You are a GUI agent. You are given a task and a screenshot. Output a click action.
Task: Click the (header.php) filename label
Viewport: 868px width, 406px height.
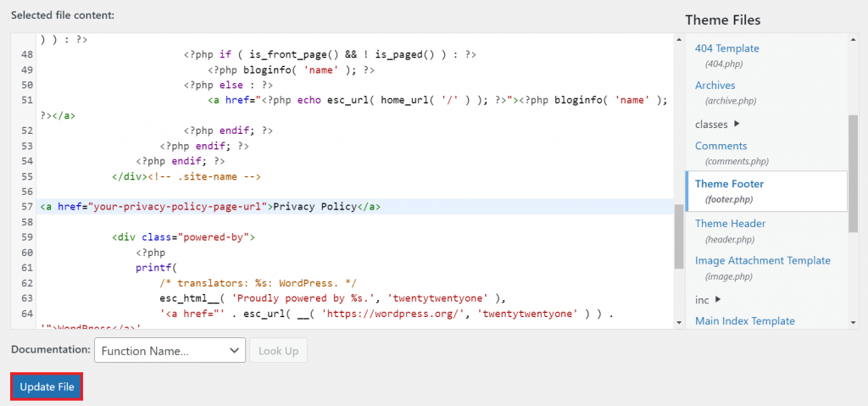730,239
